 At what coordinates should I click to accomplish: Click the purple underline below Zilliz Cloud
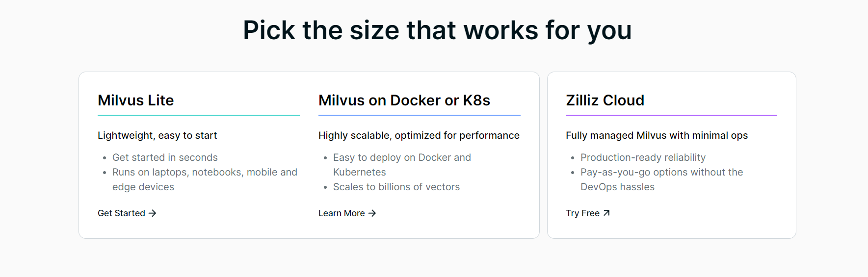tap(671, 115)
